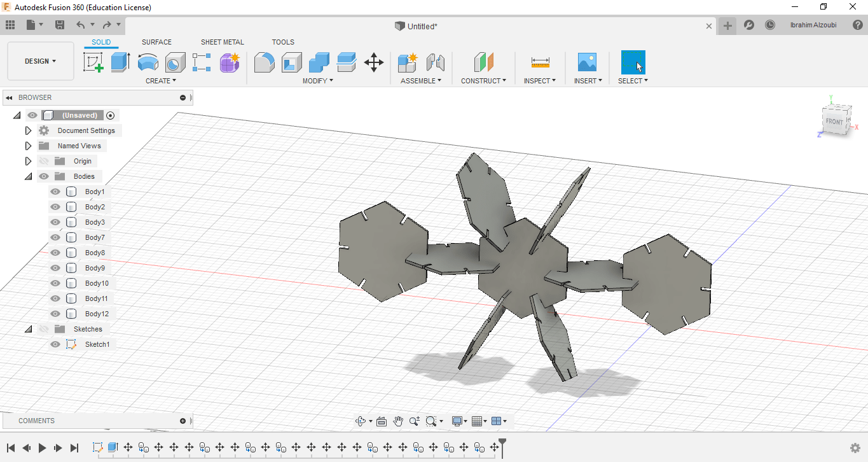Open the data panel grid icon
Screen dimensions: 868x462
click(10, 25)
